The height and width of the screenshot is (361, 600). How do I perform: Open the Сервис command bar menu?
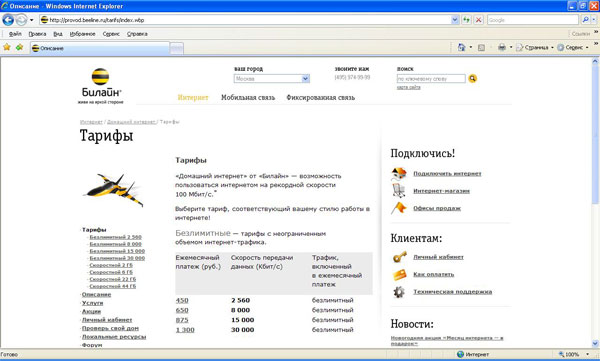point(573,47)
